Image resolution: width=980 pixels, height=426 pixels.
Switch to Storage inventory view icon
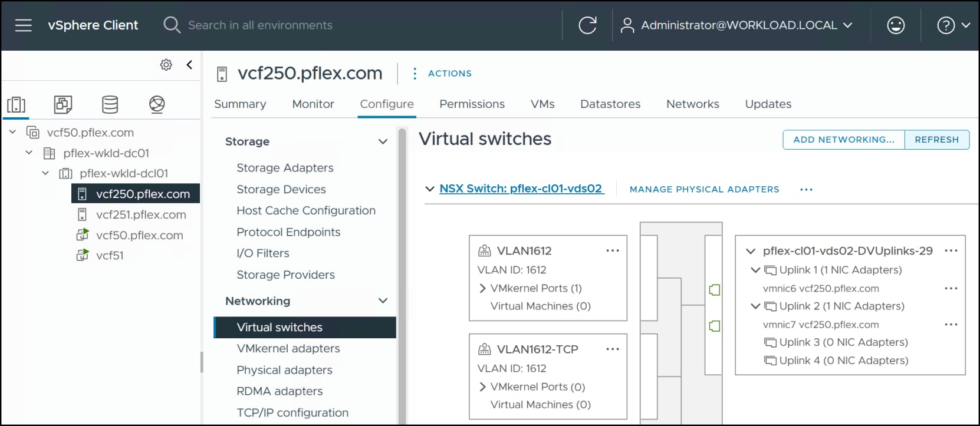coord(110,104)
